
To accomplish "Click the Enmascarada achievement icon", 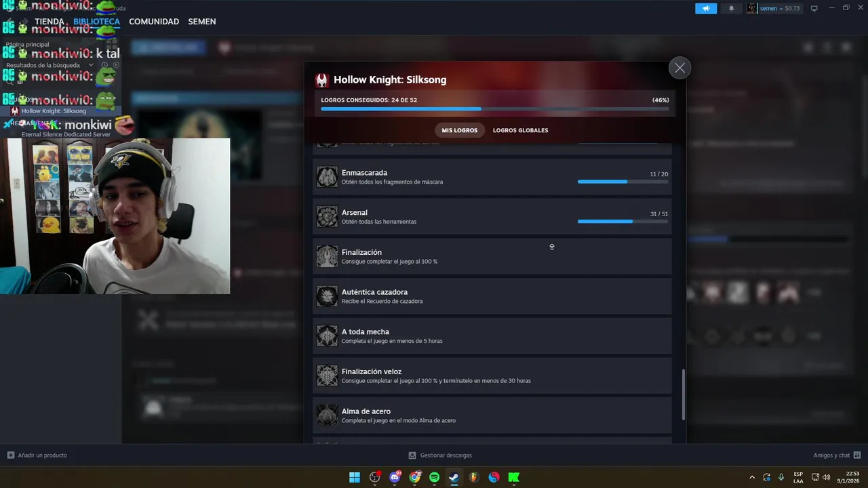I will 327,177.
